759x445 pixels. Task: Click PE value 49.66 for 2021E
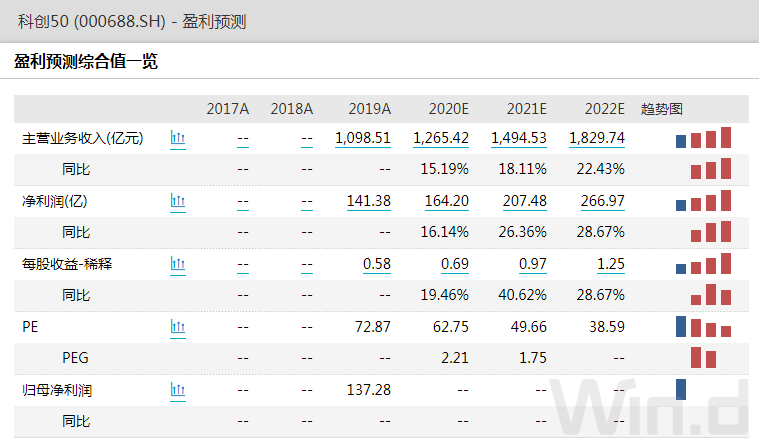(x=529, y=327)
